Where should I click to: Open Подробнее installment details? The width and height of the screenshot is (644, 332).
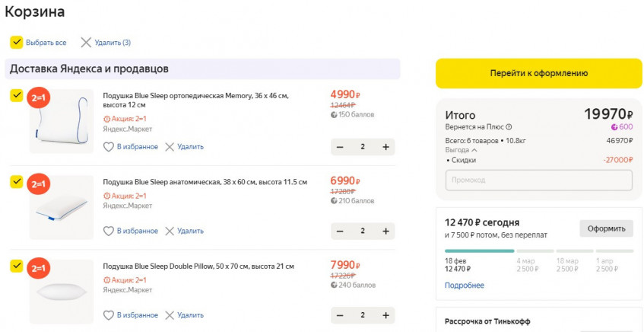coord(464,286)
